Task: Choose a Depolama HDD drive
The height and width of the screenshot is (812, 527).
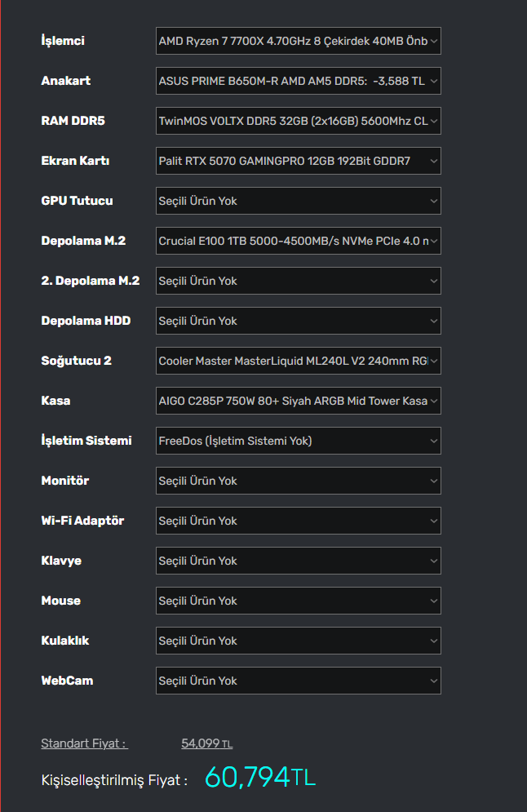Action: (x=298, y=321)
